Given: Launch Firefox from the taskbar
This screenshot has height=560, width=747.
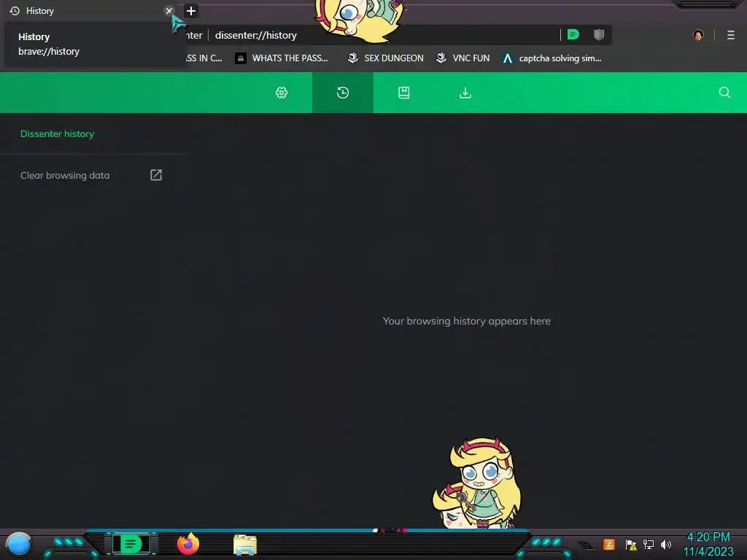Looking at the screenshot, I should [188, 544].
